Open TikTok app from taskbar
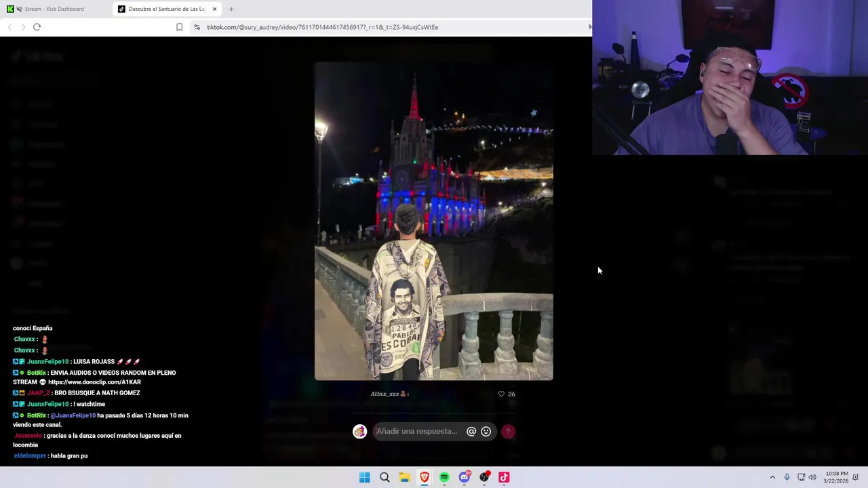This screenshot has width=868, height=488. click(504, 477)
